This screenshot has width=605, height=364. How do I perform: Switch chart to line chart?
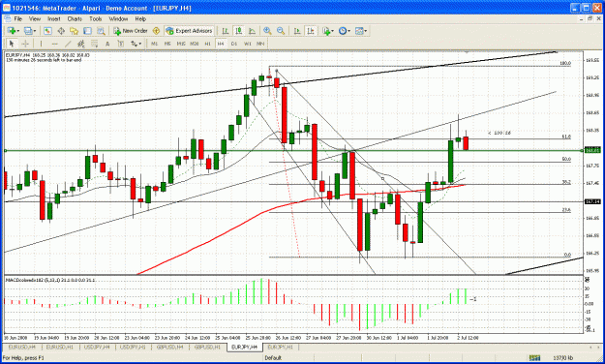252,31
